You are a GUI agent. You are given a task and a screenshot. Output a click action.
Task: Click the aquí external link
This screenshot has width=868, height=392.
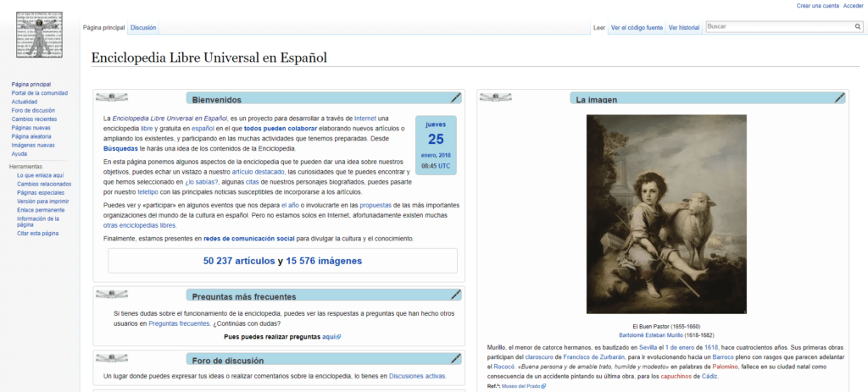pyautogui.click(x=331, y=336)
